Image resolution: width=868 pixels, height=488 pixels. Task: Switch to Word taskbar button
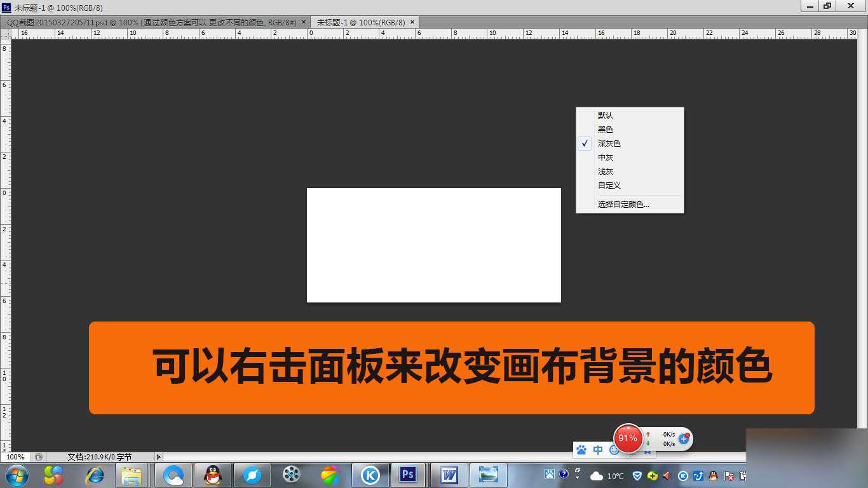click(449, 475)
